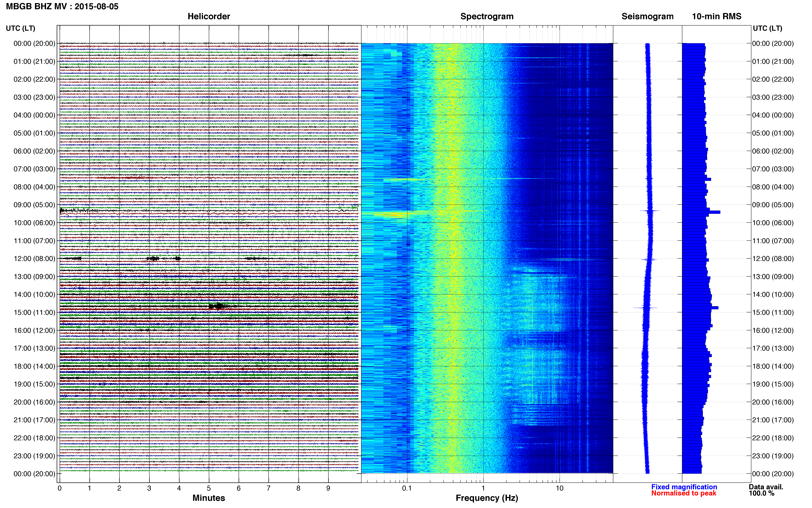Select the 'Helicorder' panel heading
The image size is (812, 508).
pyautogui.click(x=209, y=16)
